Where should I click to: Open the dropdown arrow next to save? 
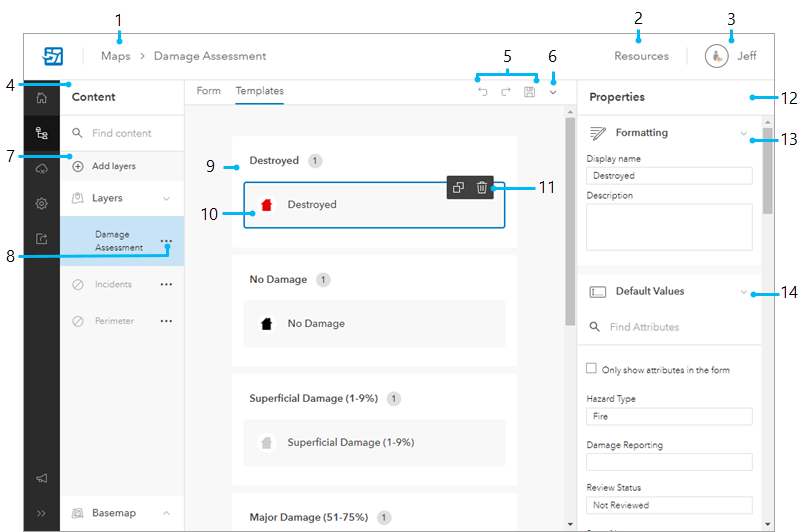[553, 92]
